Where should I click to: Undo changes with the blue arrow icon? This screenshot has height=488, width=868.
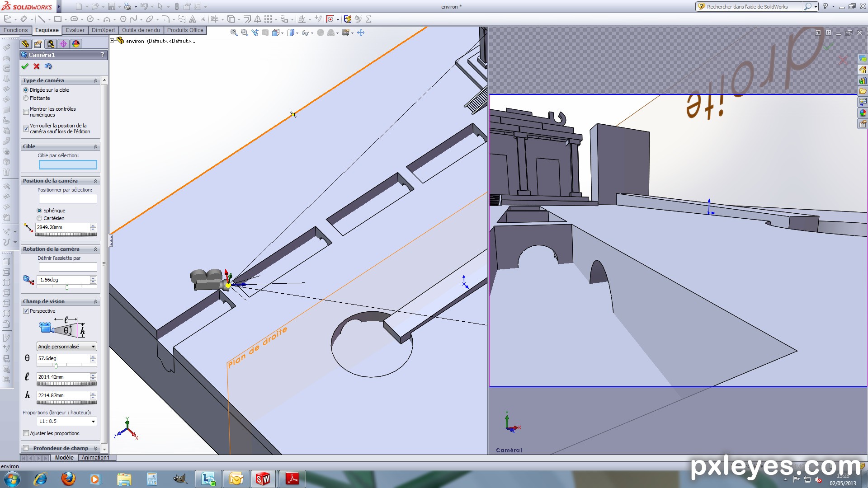click(x=48, y=66)
